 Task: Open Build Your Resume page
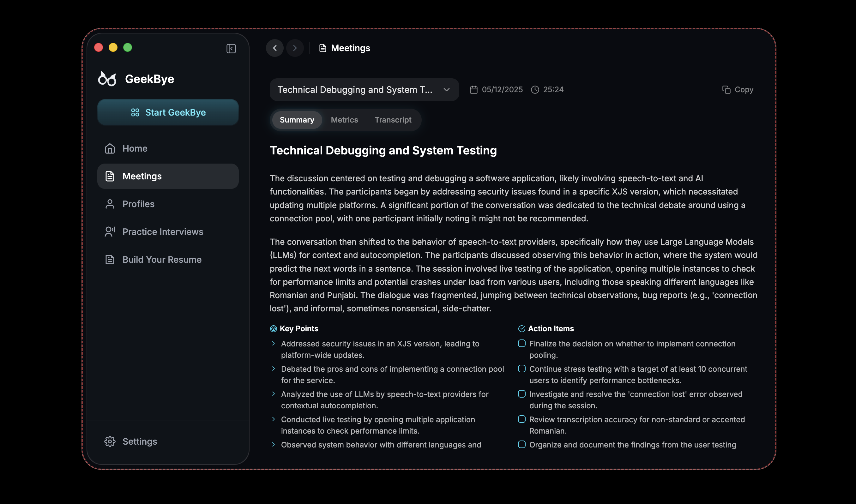[x=162, y=260]
